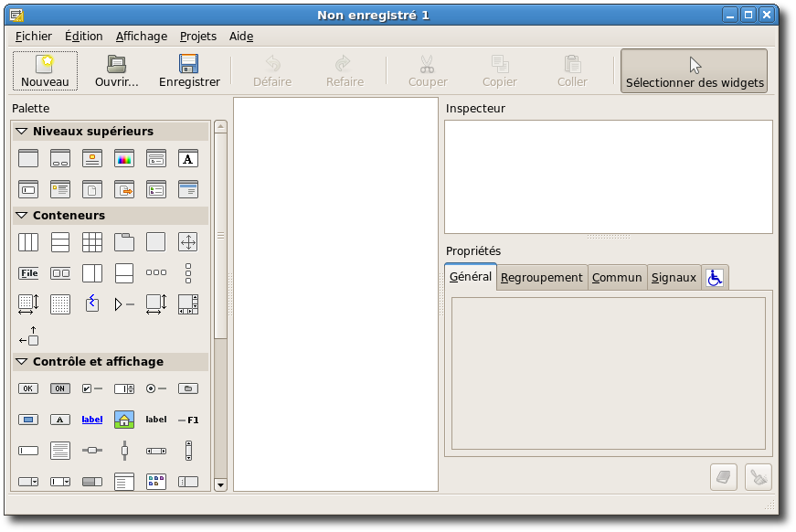Select the Radio button widget icon
The height and width of the screenshot is (532, 796).
tap(156, 388)
